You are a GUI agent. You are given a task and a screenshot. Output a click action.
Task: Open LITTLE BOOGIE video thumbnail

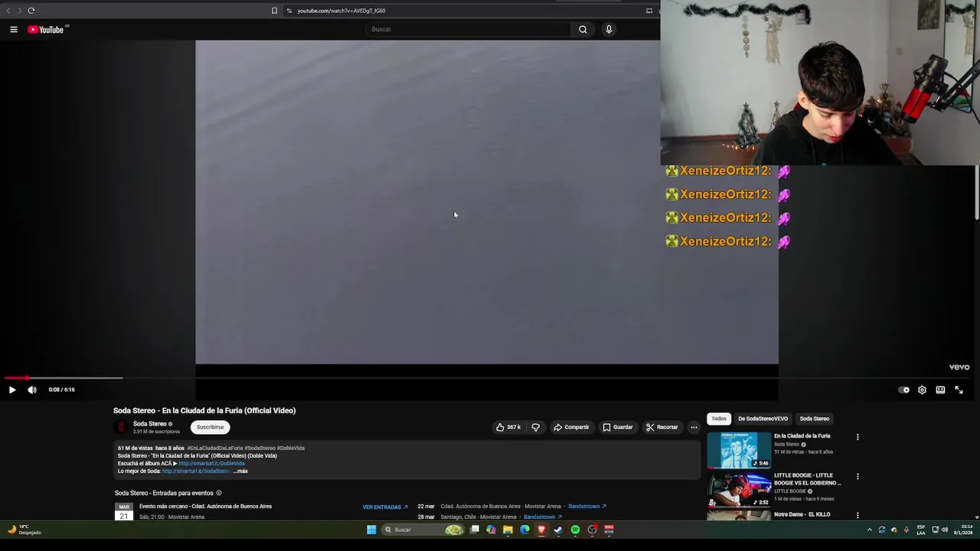[739, 490]
